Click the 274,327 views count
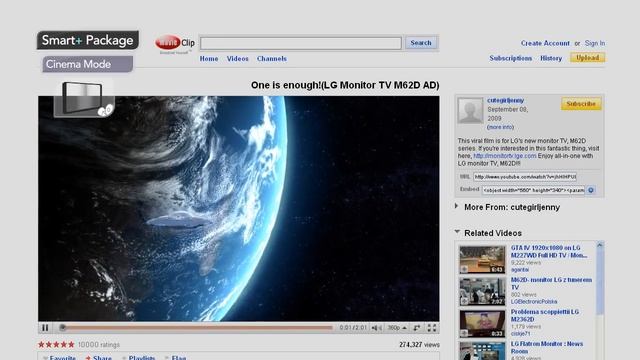This screenshot has width=640, height=360. (419, 345)
